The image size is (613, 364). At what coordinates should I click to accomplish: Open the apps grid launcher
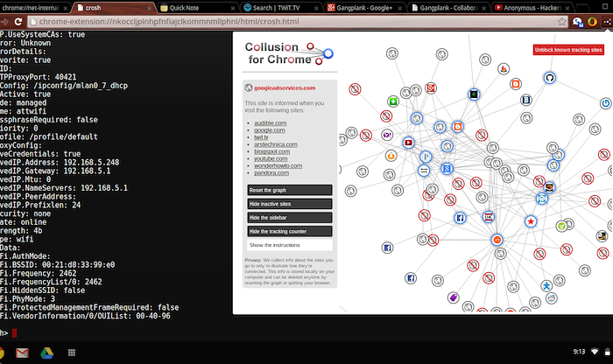coord(72,353)
